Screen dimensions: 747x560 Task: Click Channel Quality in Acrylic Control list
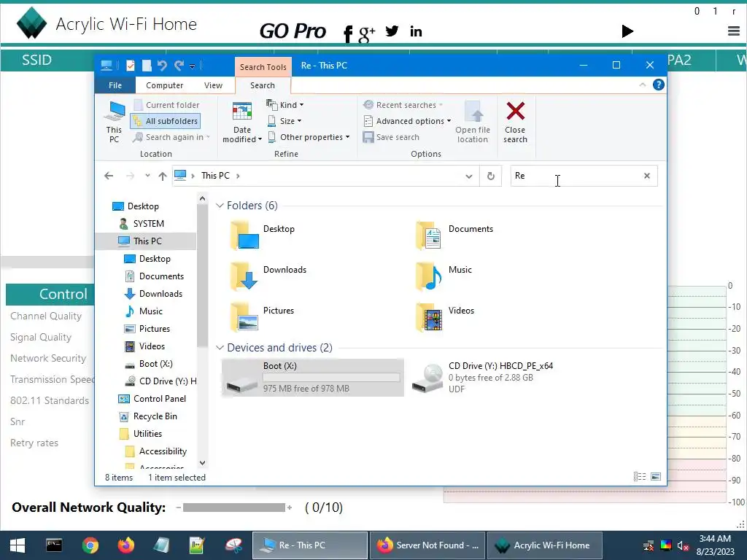[x=46, y=316]
